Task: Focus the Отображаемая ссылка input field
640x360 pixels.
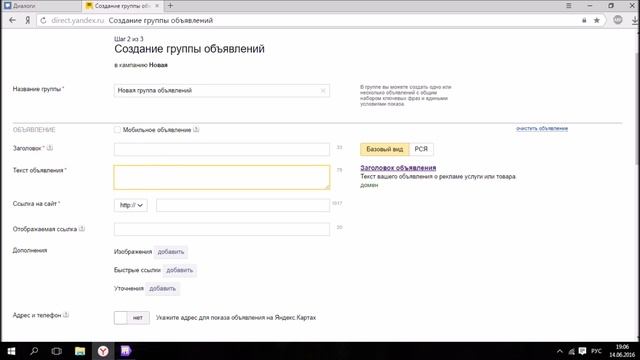Action: point(222,229)
